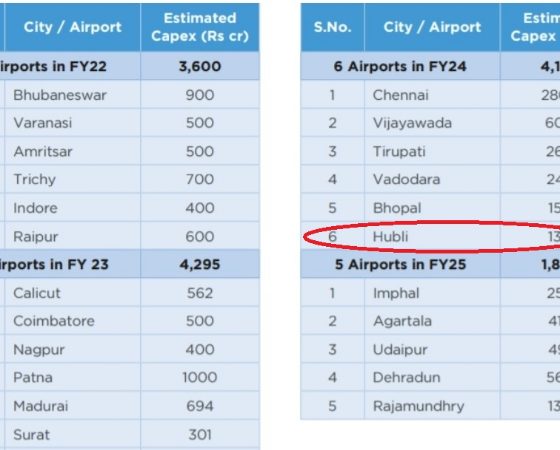Click the Amritsar capex value 500
Screen dimensions: 560x450
click(x=200, y=151)
